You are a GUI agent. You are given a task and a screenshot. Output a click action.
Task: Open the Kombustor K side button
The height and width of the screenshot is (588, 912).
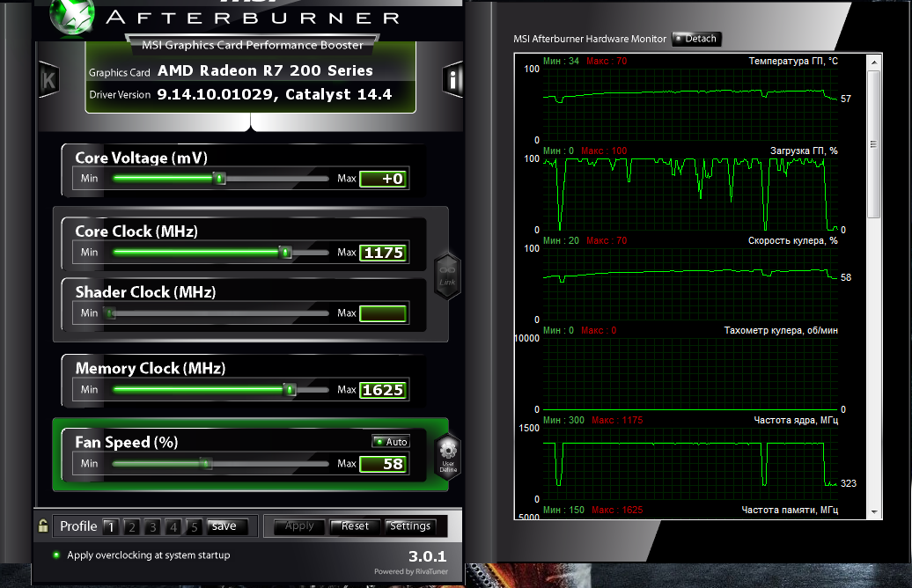pos(48,80)
